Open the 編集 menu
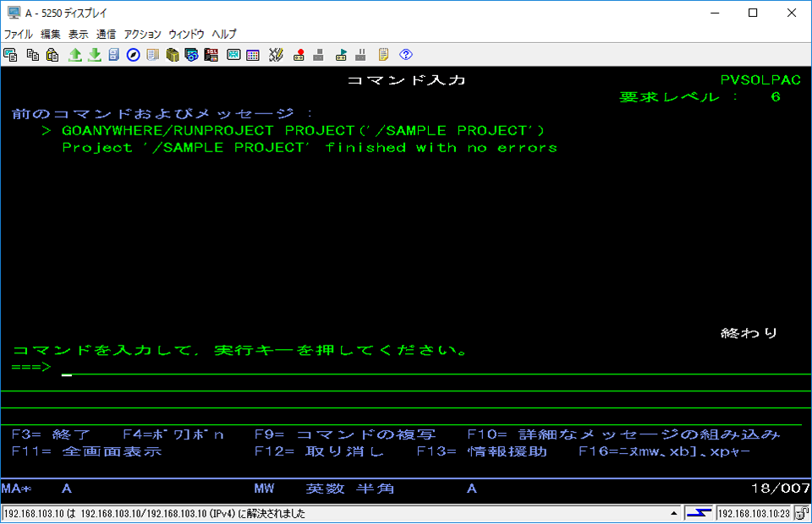Screen dimensions: 812x524 [50, 34]
